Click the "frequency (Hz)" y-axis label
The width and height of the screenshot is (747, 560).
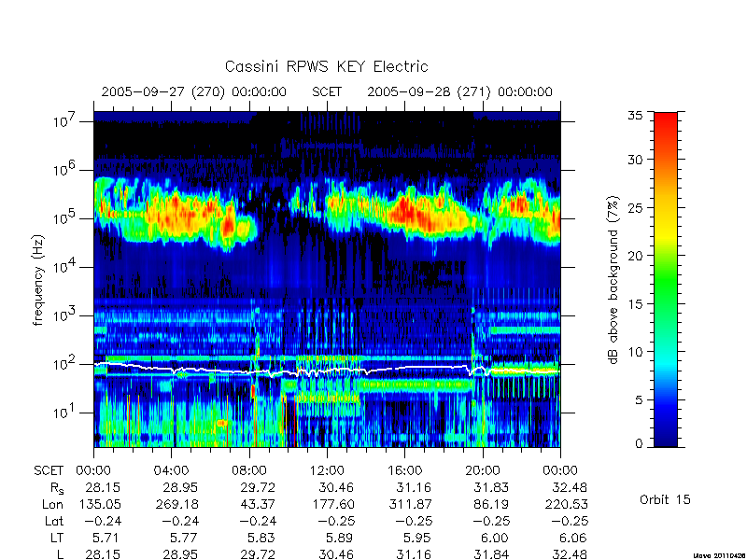(38, 280)
